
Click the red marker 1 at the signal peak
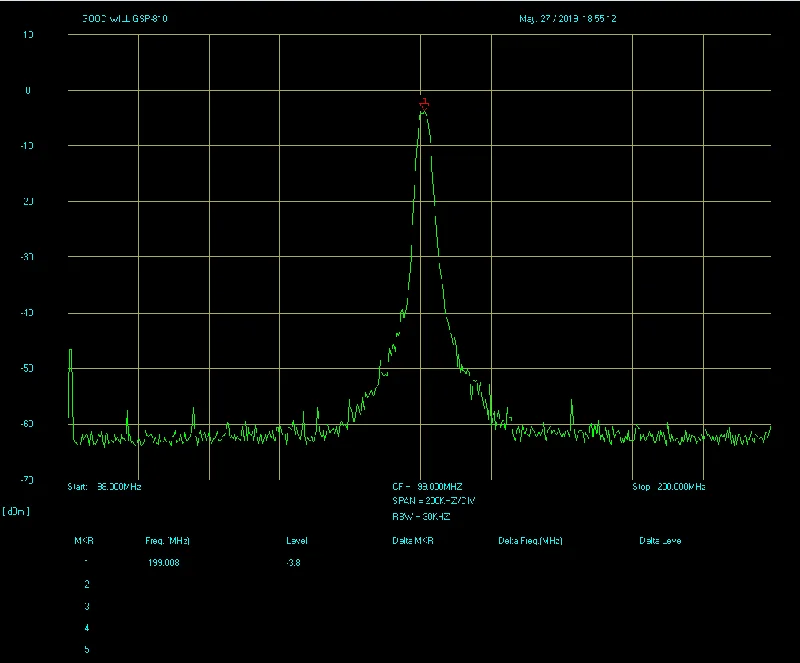coord(424,104)
